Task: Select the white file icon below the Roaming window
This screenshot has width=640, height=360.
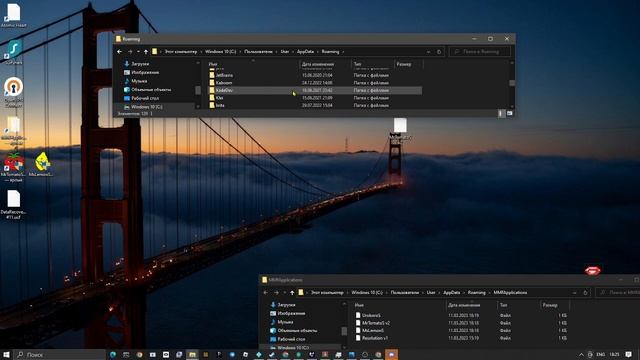Action: click(400, 125)
